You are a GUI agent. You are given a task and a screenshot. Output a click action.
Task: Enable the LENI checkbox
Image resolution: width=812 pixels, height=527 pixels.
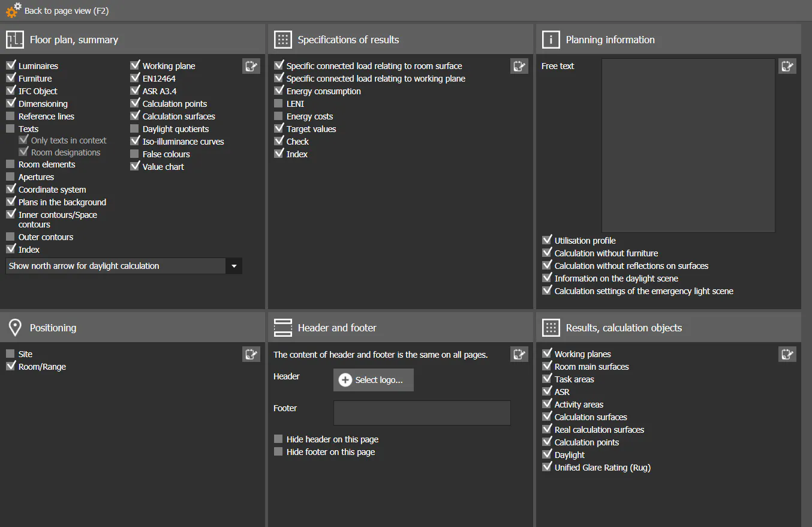(x=278, y=104)
